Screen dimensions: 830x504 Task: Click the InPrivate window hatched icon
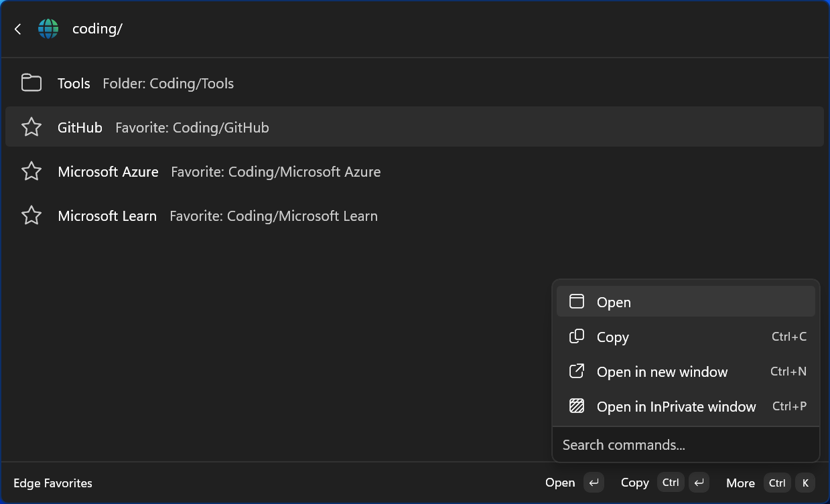point(577,406)
